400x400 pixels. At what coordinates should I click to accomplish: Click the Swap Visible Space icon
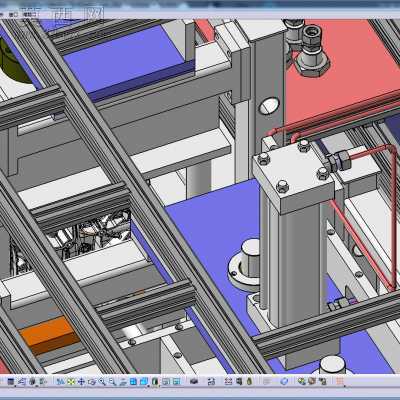tap(176, 382)
